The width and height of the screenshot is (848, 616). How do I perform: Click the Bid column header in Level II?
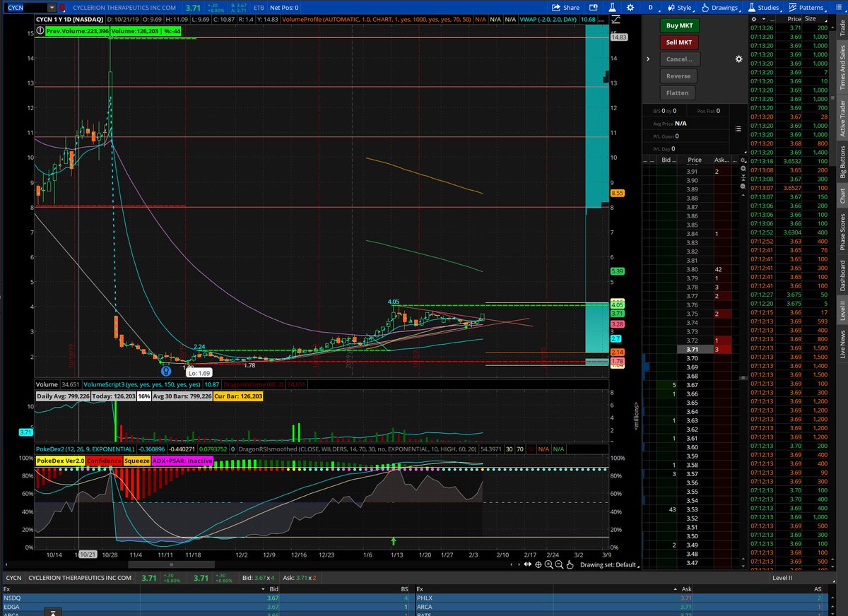tap(211, 588)
